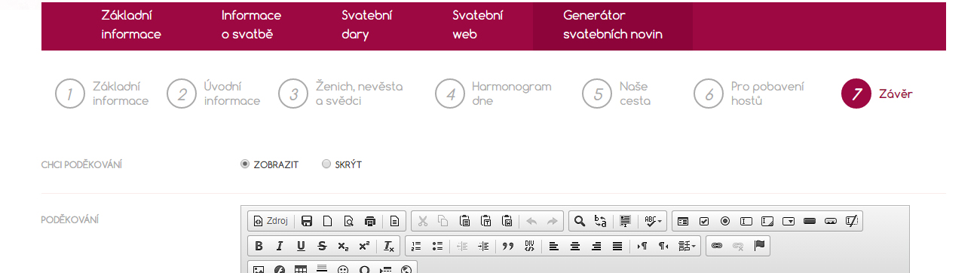Align text right
Image resolution: width=980 pixels, height=273 pixels.
click(596, 246)
